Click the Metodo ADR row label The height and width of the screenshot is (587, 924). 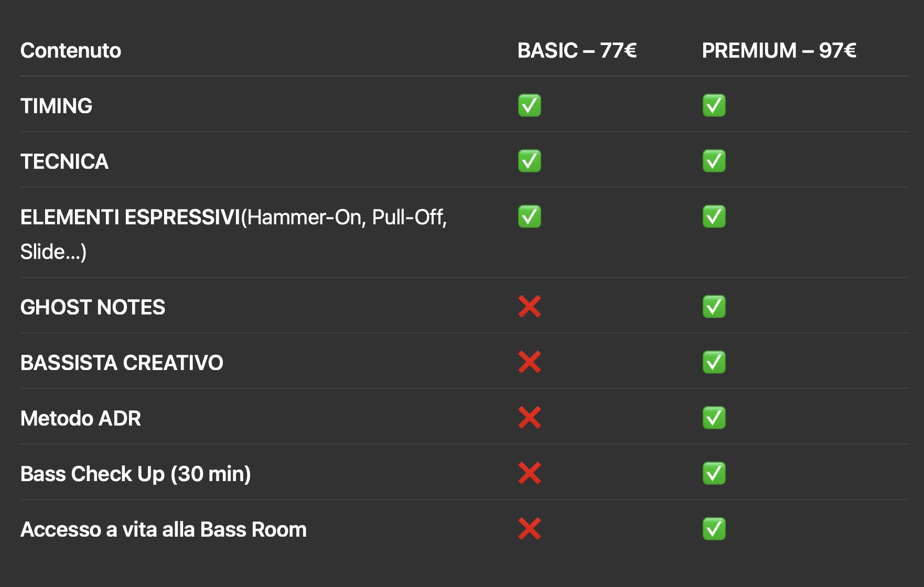click(81, 418)
